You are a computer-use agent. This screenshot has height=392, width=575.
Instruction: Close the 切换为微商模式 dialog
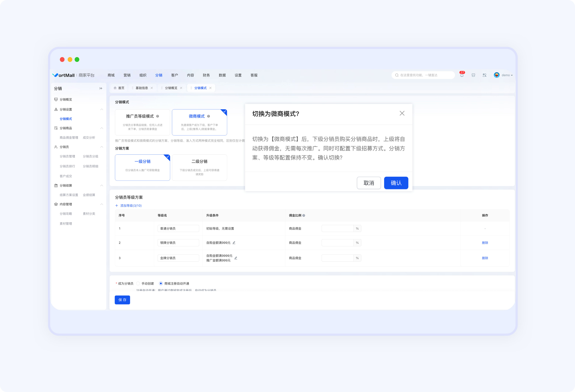coord(402,113)
